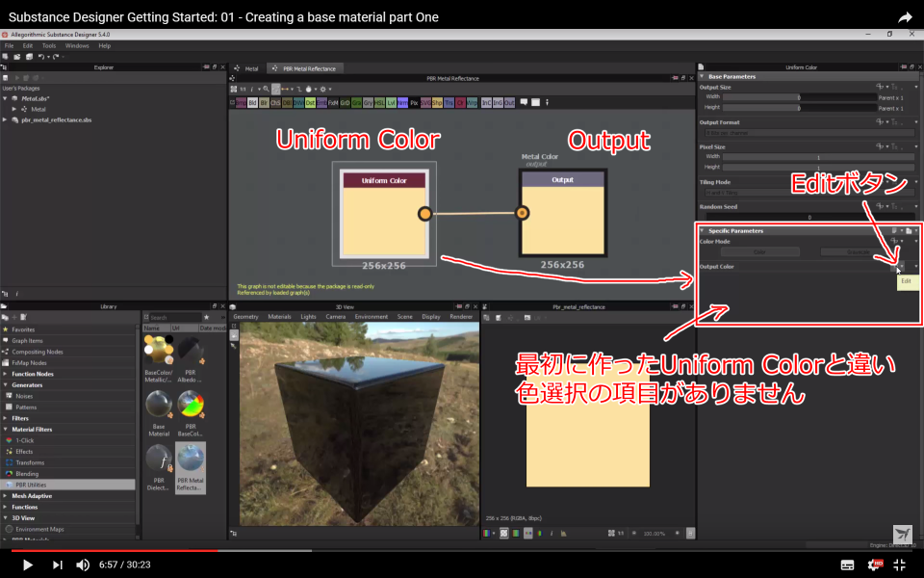Click the Redo arrow in the main toolbar
The width and height of the screenshot is (924, 578).
[56, 57]
